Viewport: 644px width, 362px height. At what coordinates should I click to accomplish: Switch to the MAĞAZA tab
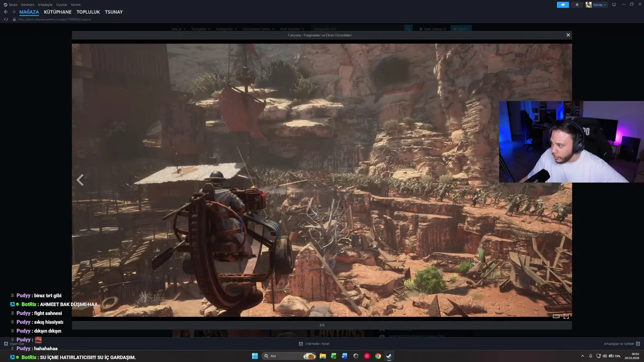pos(29,12)
